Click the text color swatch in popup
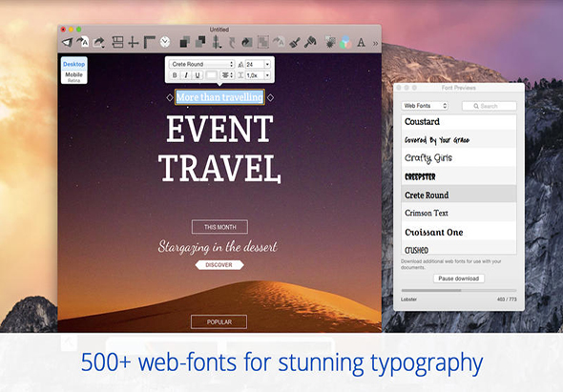 pyautogui.click(x=211, y=75)
